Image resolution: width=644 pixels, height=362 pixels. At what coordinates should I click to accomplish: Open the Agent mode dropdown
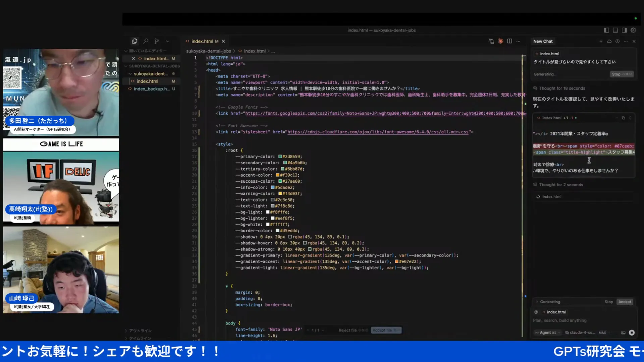[547, 333]
